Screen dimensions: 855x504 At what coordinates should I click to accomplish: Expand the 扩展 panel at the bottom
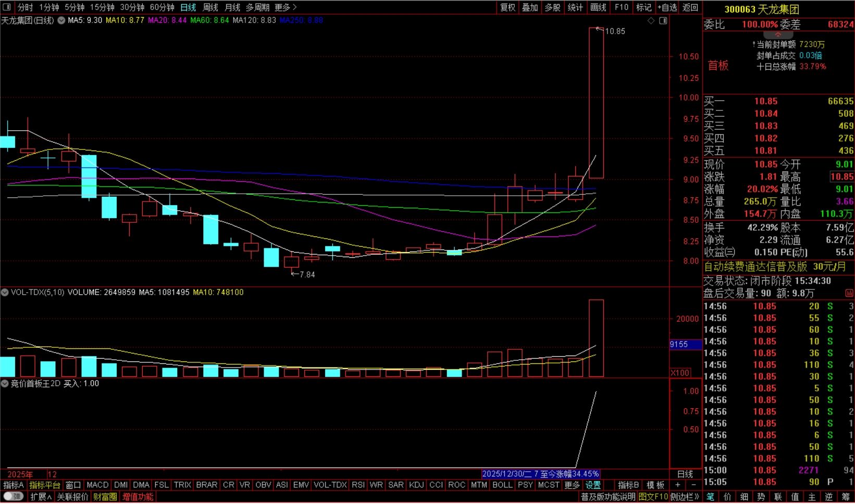tap(41, 497)
